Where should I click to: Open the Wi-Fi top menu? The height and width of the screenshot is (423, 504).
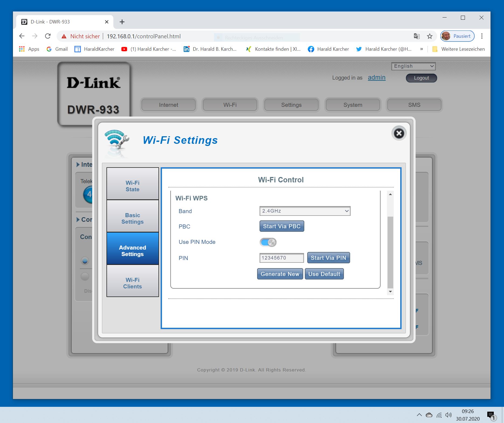pyautogui.click(x=230, y=105)
